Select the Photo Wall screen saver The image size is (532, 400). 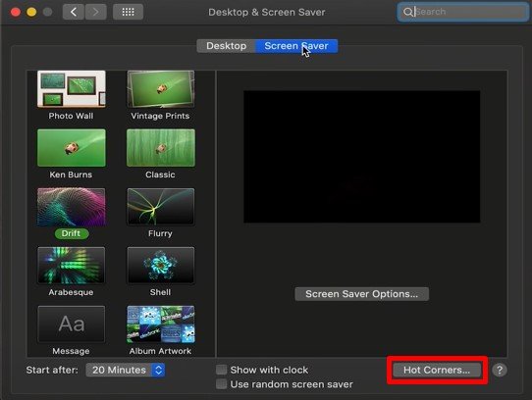tap(72, 89)
